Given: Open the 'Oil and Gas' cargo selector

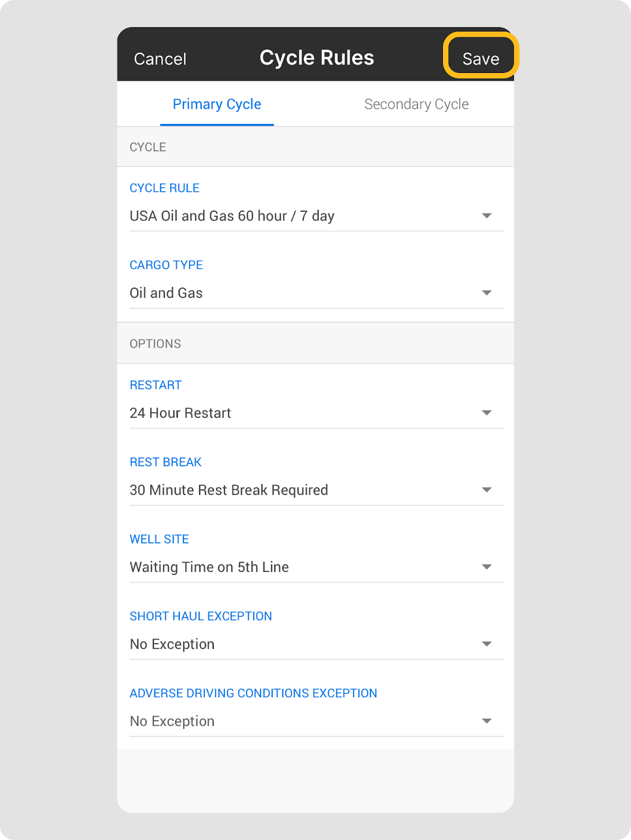Looking at the screenshot, I should tap(166, 293).
